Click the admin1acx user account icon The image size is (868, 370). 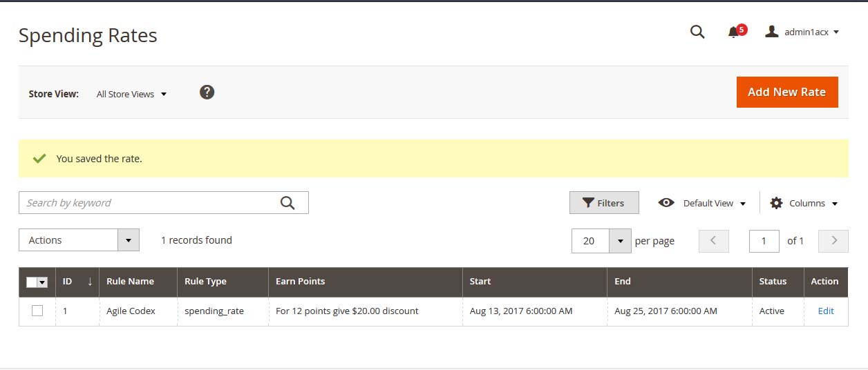[x=772, y=32]
